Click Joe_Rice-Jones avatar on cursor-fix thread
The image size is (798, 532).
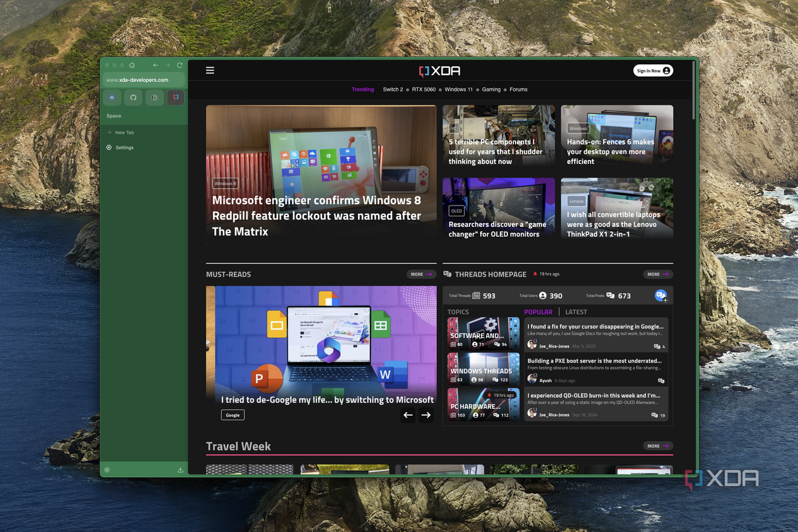(532, 345)
